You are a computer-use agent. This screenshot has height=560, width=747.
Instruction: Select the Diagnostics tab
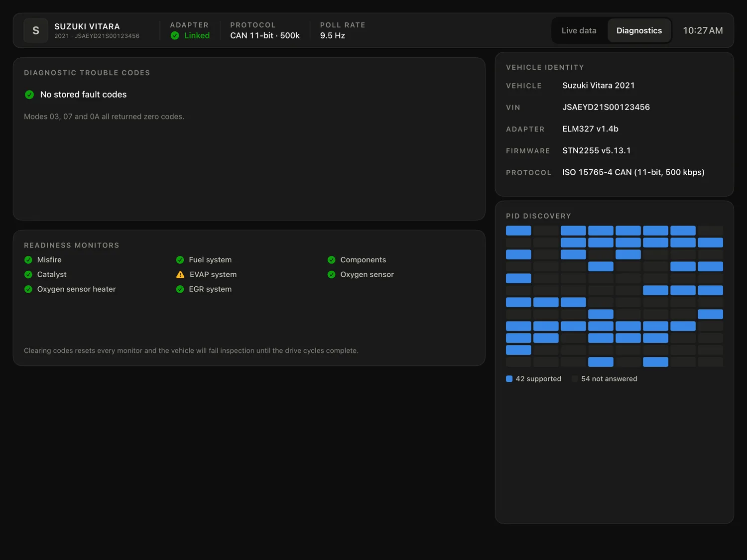pos(639,30)
